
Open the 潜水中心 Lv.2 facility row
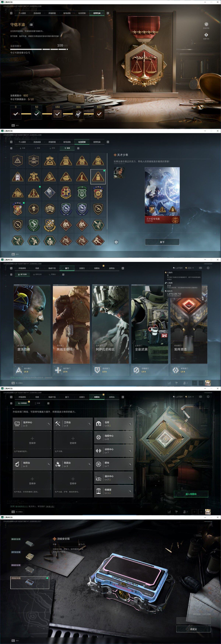click(x=114, y=478)
